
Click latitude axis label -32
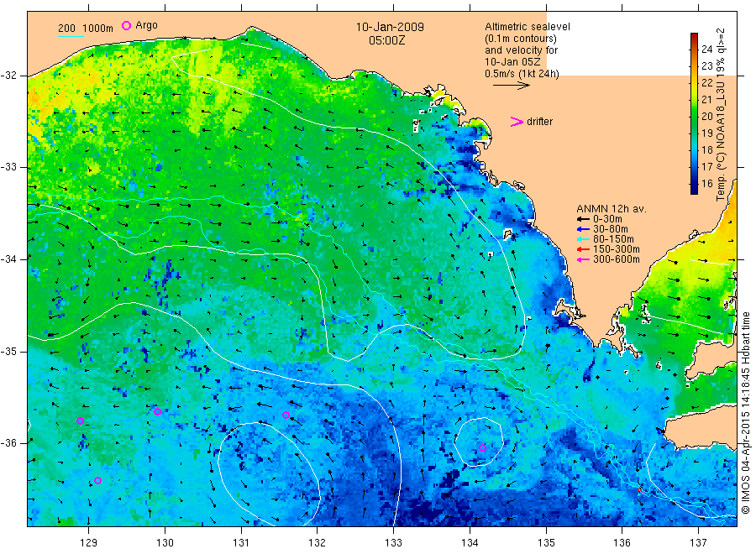(8, 76)
